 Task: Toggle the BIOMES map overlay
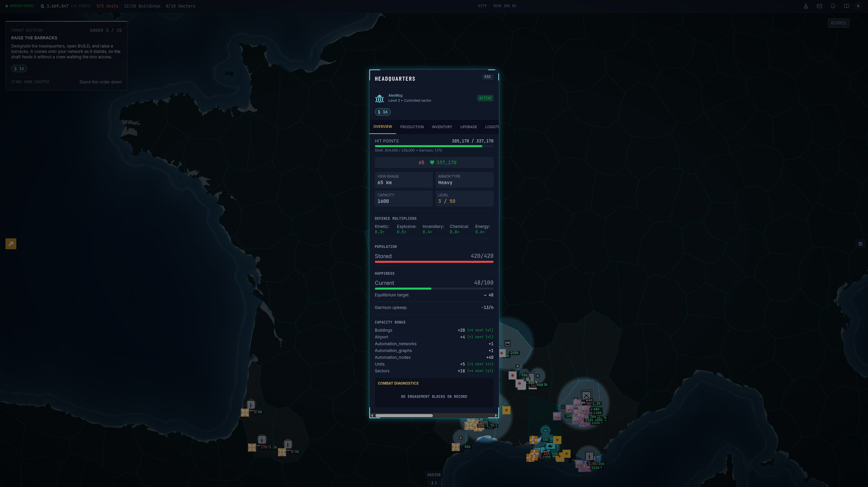[839, 23]
